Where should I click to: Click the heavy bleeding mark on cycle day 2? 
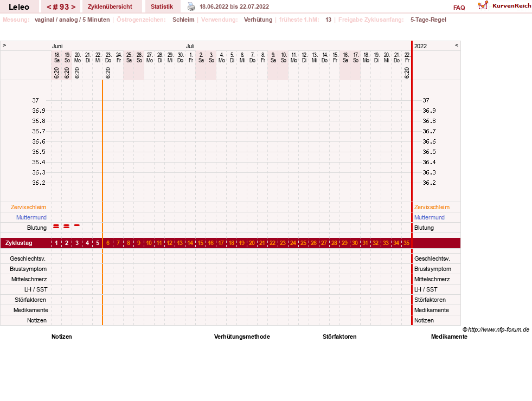point(67,226)
